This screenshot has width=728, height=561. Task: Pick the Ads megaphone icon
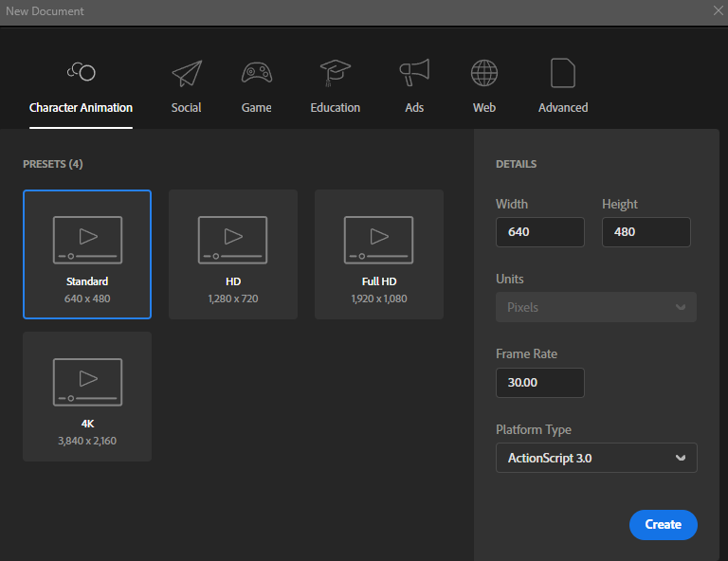pos(414,72)
